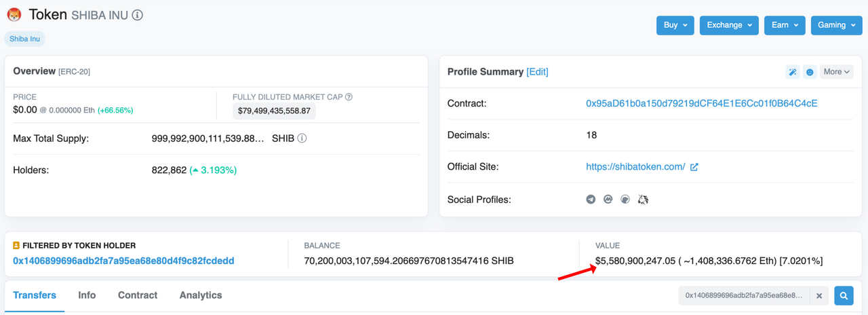868x315 pixels.
Task: Click the help icon by Fully Diluted Market Cap
Action: pyautogui.click(x=349, y=97)
